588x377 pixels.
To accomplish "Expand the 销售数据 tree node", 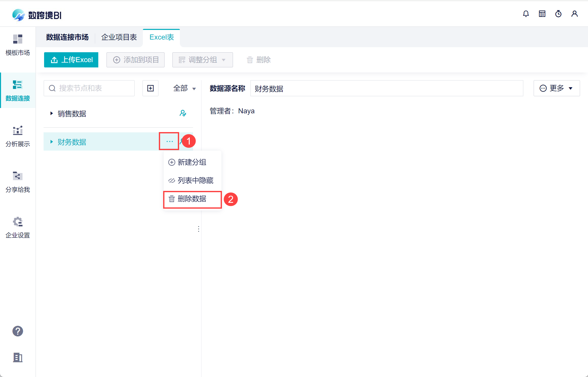I will pos(52,113).
